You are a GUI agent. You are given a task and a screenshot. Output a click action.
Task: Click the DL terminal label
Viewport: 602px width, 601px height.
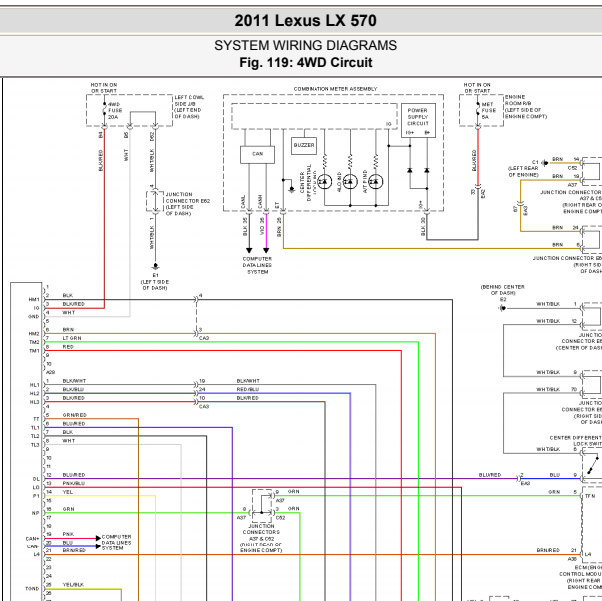coord(36,479)
